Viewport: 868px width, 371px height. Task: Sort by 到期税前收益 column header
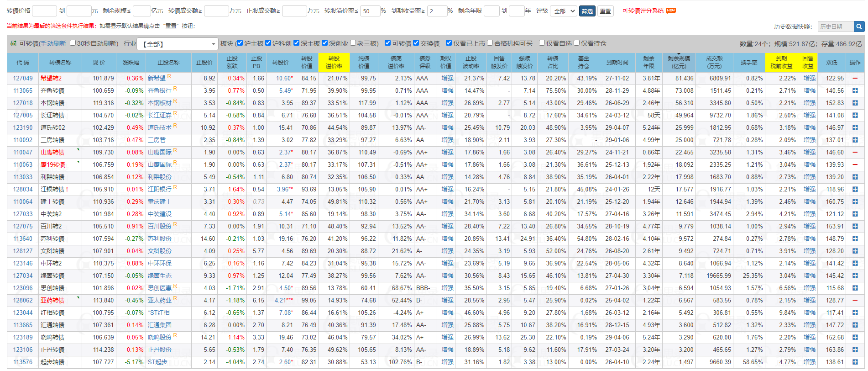tap(781, 62)
